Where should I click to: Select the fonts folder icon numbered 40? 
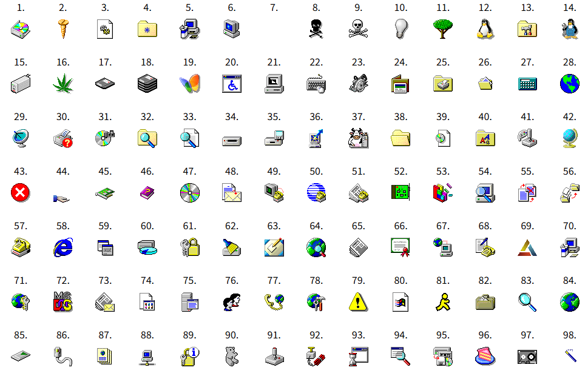485,138
